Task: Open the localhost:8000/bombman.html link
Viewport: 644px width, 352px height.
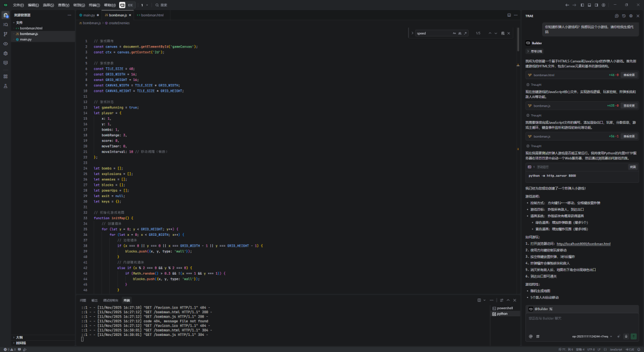Action: pyautogui.click(x=583, y=244)
